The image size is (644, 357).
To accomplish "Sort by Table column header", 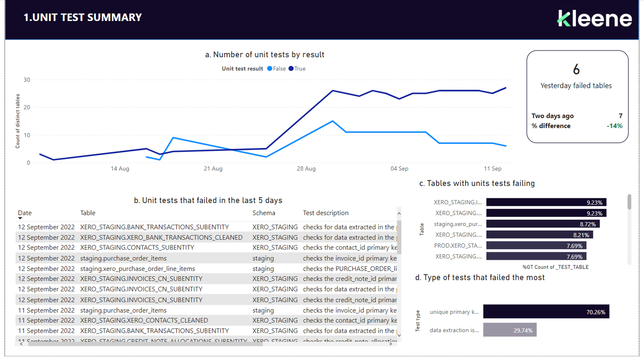I will (88, 213).
